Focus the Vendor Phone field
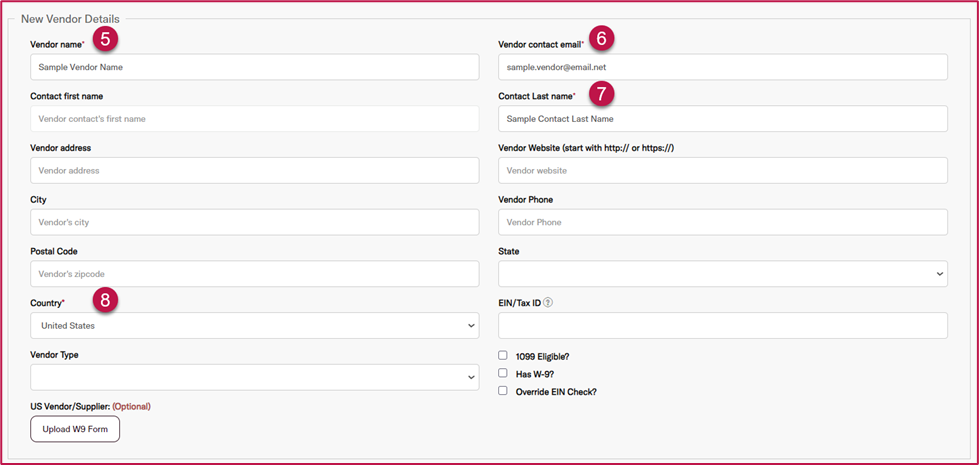This screenshot has height=465, width=979. point(722,222)
